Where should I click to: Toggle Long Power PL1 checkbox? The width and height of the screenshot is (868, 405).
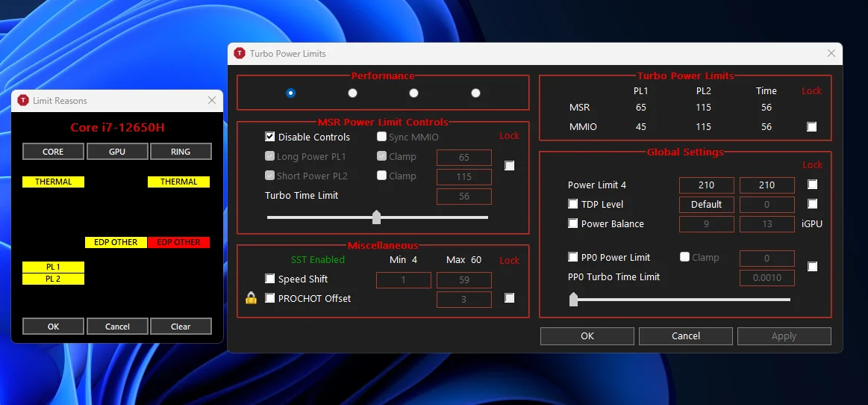click(270, 156)
